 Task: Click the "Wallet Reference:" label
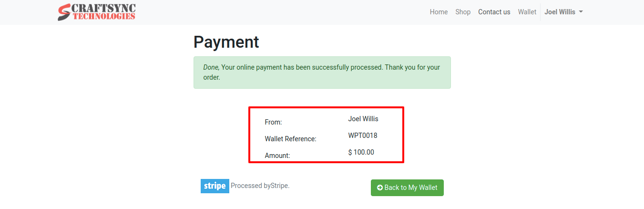290,139
